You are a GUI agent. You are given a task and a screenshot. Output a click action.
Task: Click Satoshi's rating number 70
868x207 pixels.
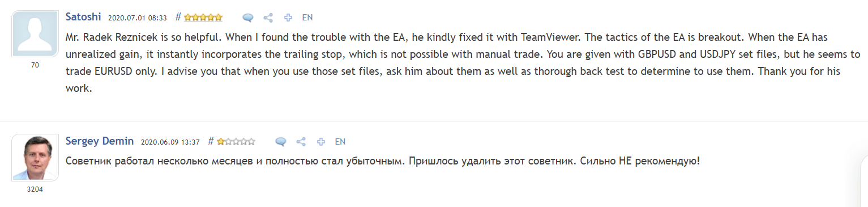[x=35, y=65]
